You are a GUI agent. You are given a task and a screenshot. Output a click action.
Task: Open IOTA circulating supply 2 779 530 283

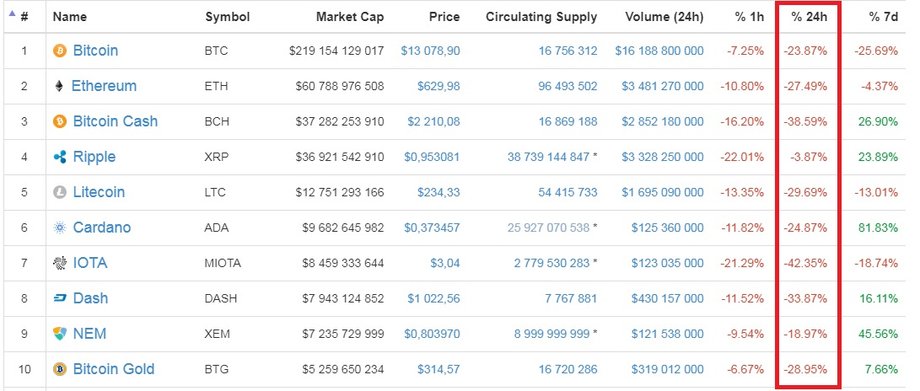click(x=552, y=263)
